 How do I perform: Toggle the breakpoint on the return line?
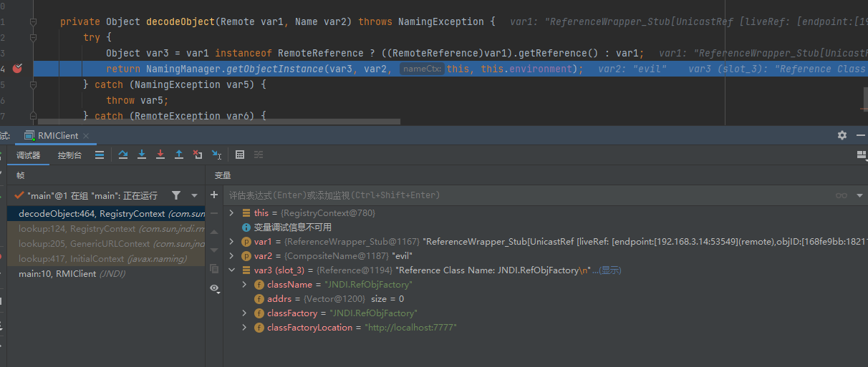click(x=18, y=69)
